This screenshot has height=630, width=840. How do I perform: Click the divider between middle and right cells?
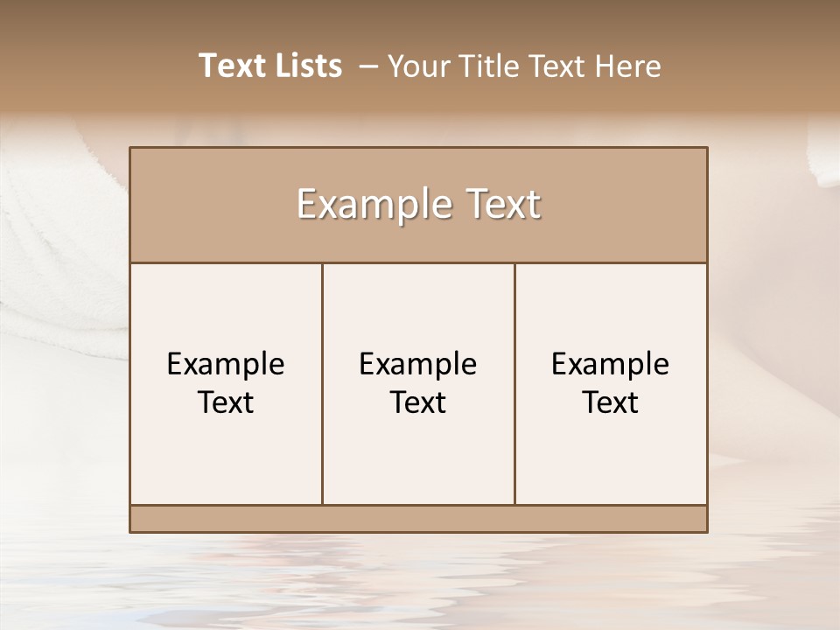pos(514,384)
